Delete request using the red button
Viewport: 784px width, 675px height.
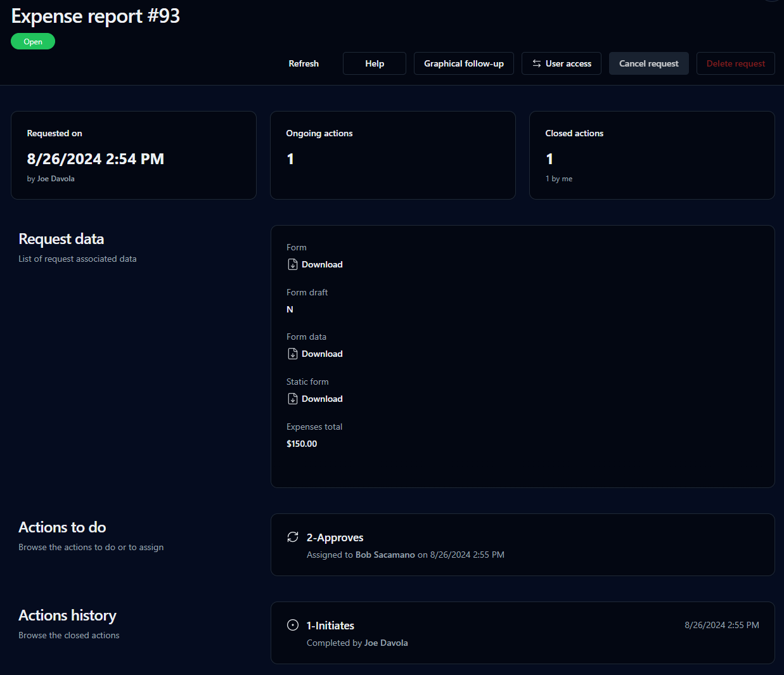pyautogui.click(x=735, y=63)
